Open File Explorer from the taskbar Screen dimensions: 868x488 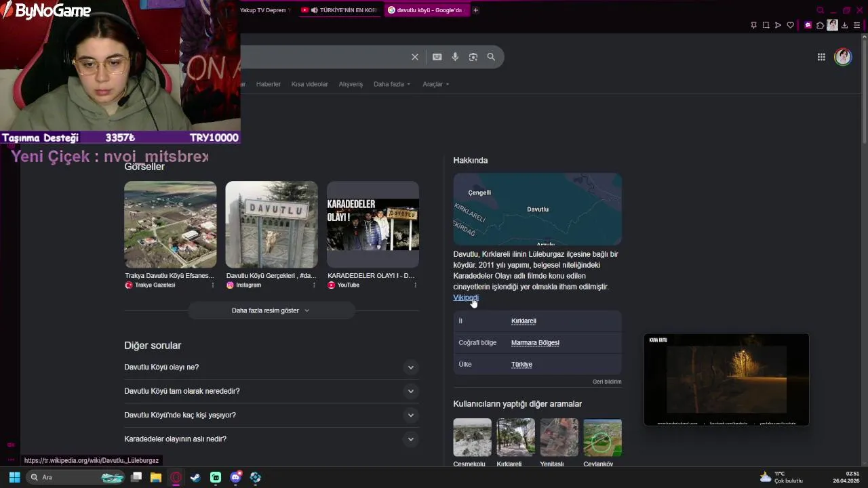(x=156, y=477)
